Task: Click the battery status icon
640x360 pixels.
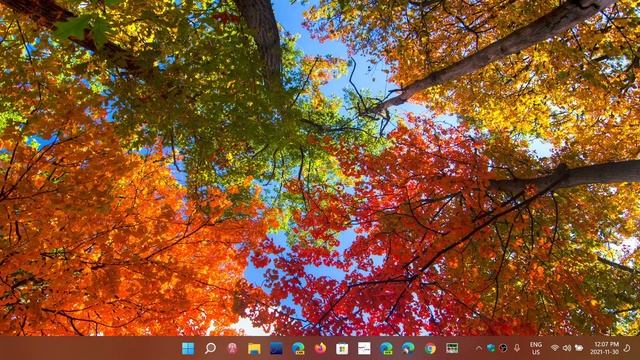Action: tap(579, 348)
